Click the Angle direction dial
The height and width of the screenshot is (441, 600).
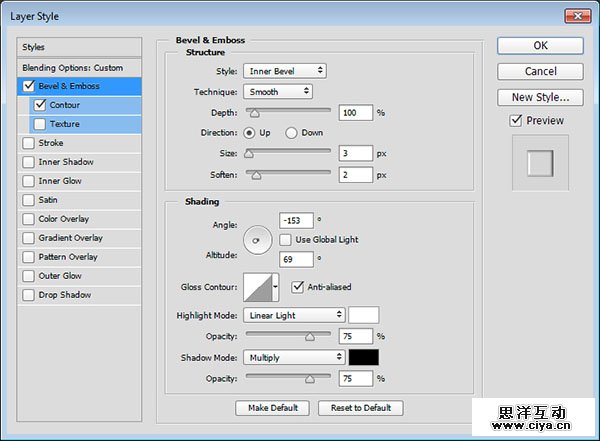click(x=257, y=240)
